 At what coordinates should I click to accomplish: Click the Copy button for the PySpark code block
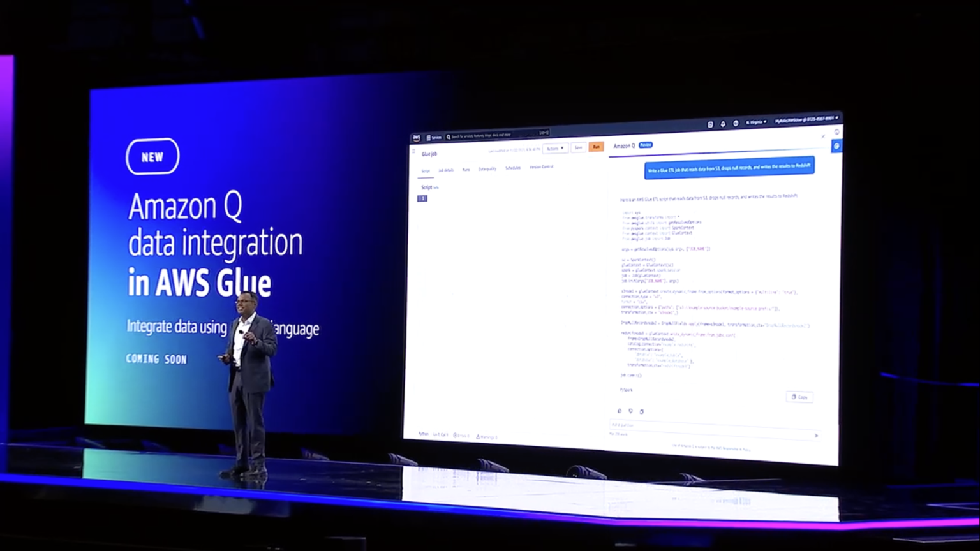click(799, 397)
